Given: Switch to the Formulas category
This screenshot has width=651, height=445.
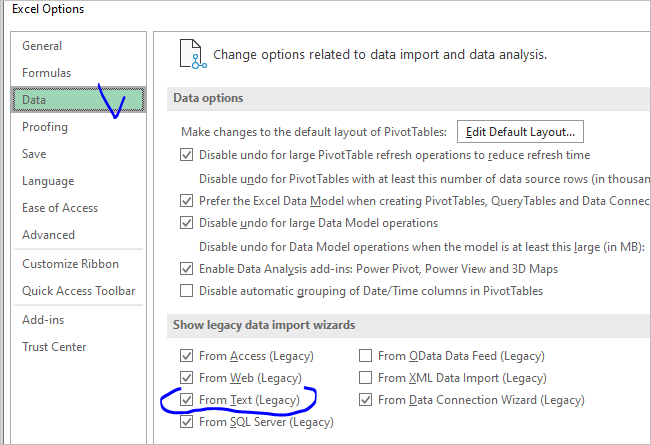Looking at the screenshot, I should point(46,73).
